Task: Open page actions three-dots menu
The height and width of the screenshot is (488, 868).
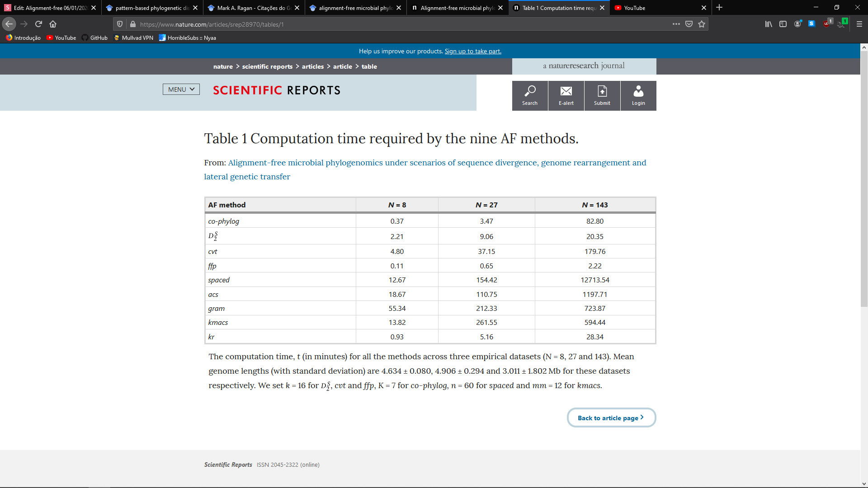Action: pos(676,24)
